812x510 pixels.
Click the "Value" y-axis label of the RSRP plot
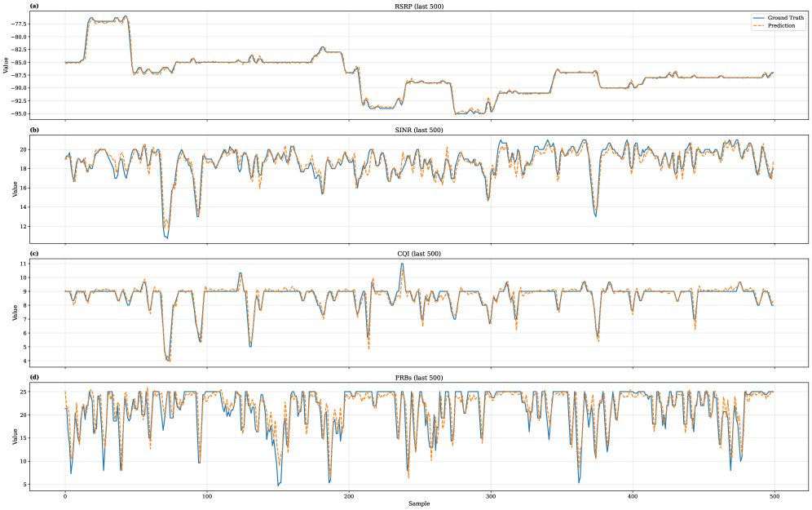tap(6, 65)
